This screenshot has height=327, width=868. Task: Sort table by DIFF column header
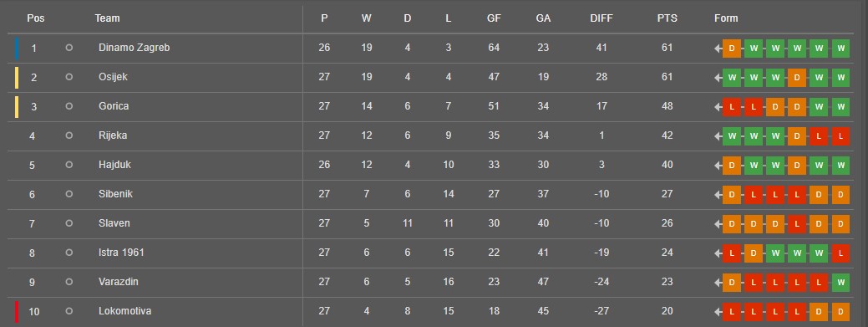(602, 18)
